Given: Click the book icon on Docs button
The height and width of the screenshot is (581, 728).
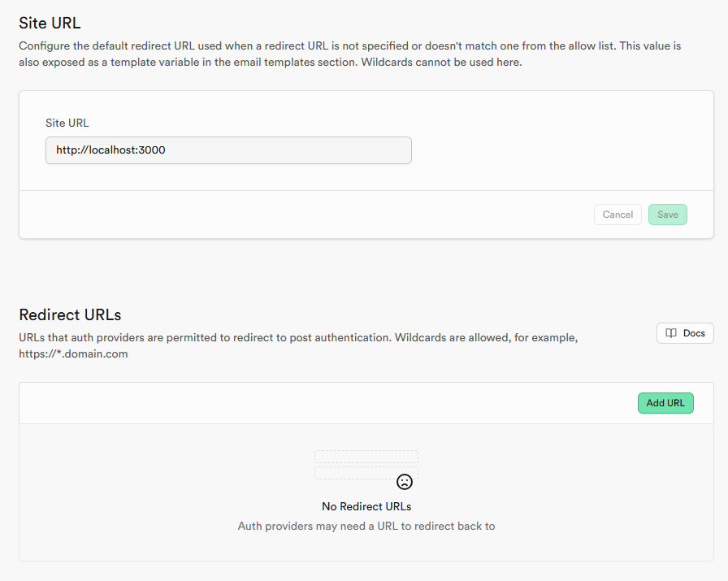Looking at the screenshot, I should pos(671,333).
